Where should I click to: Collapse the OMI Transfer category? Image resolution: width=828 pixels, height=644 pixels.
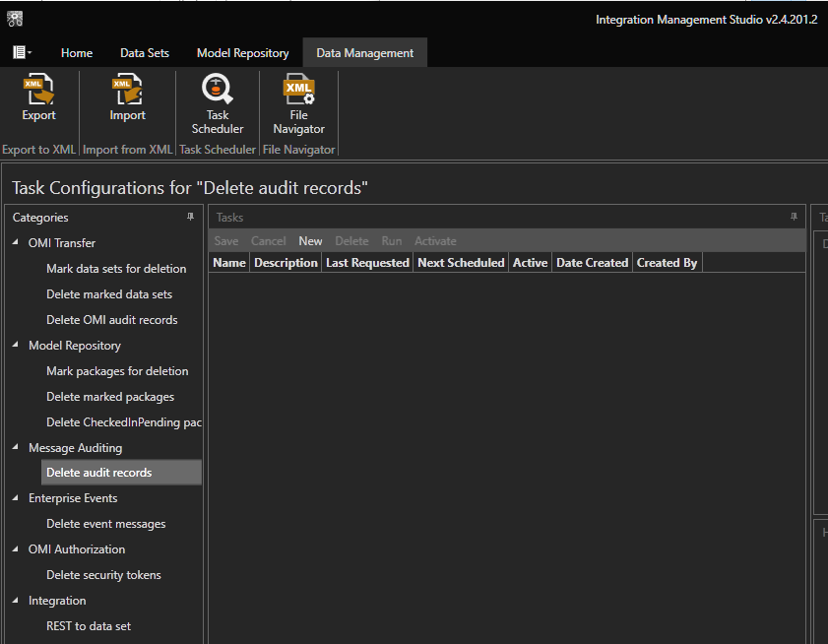tap(16, 242)
